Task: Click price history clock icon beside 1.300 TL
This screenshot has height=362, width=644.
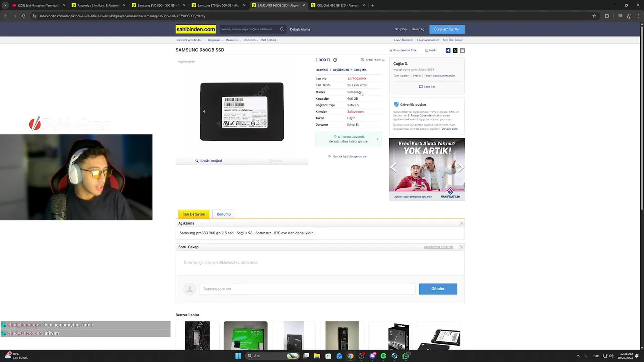Action: (335, 60)
